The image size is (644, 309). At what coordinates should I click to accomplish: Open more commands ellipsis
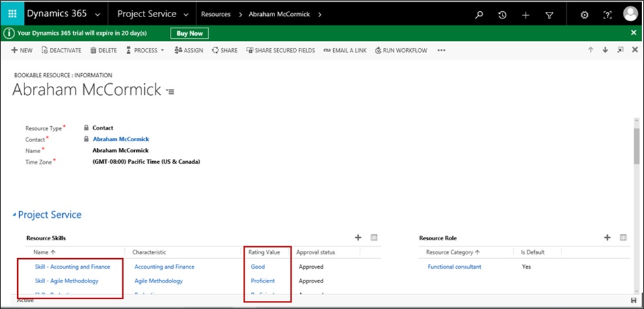coord(442,50)
